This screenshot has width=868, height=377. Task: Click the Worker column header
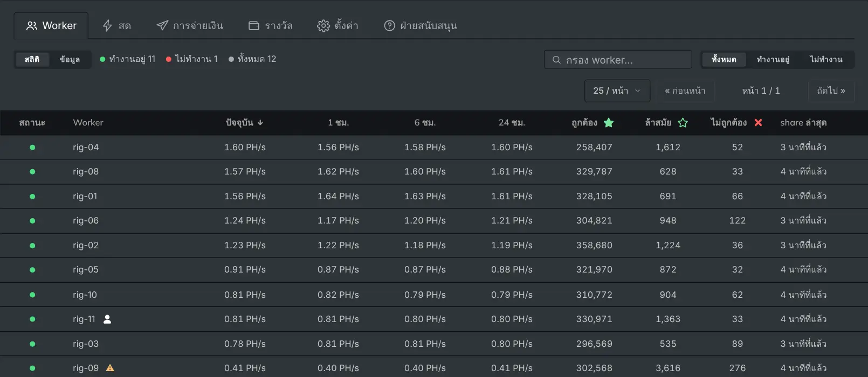88,123
